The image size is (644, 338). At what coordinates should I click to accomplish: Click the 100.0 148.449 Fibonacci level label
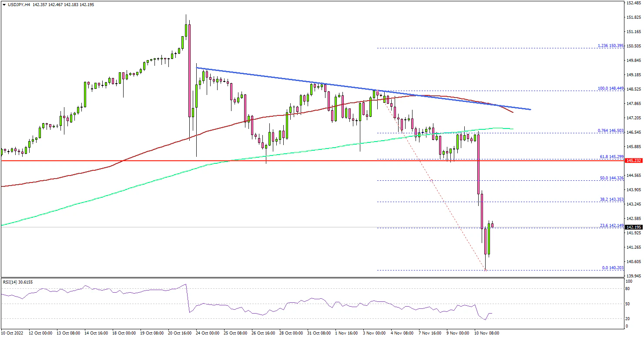[x=611, y=88]
